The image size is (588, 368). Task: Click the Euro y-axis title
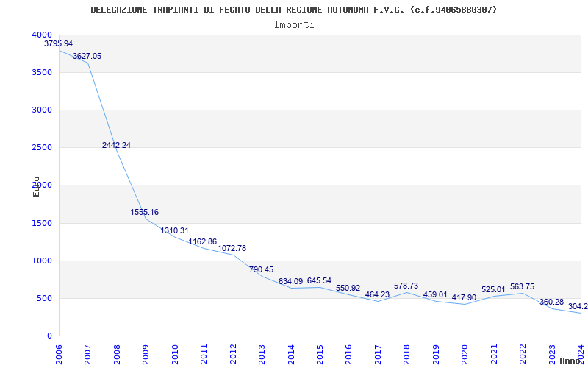point(36,186)
